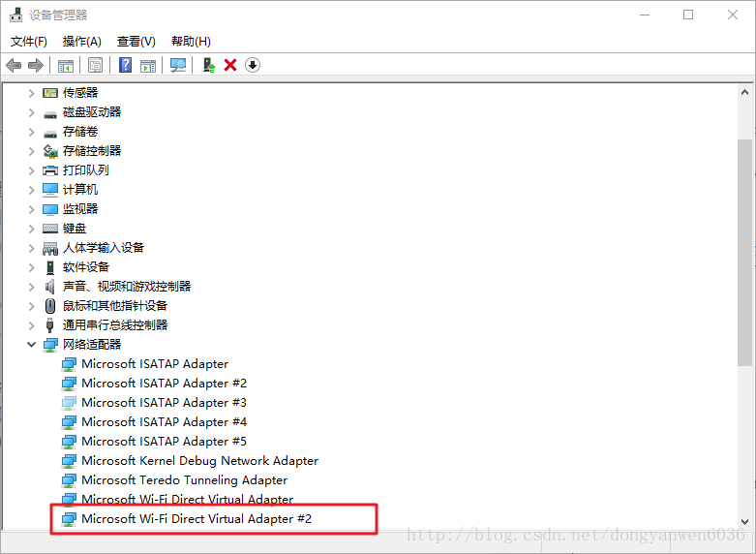Expand the 通用串行总线控制器 category
Viewport: 756px width, 554px height.
click(x=31, y=325)
